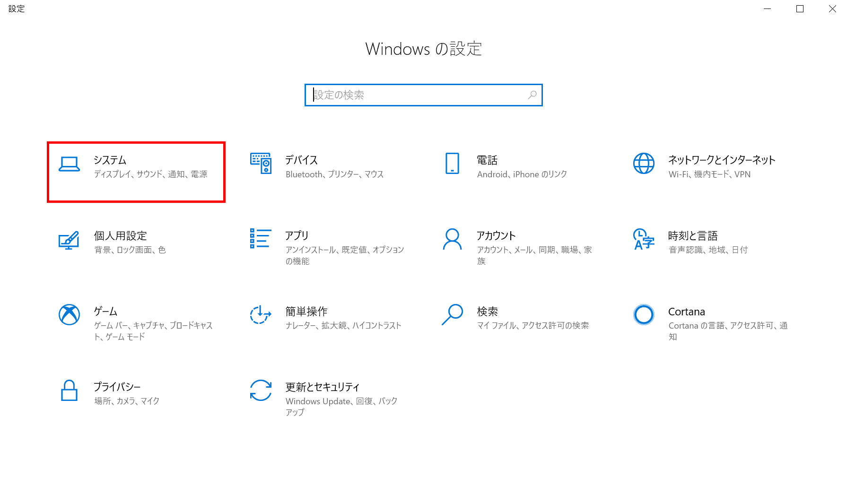Open 個人用設定 title

coord(121,236)
